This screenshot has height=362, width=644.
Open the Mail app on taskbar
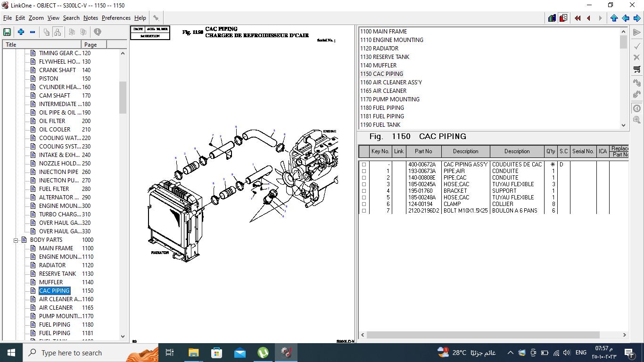point(240,353)
